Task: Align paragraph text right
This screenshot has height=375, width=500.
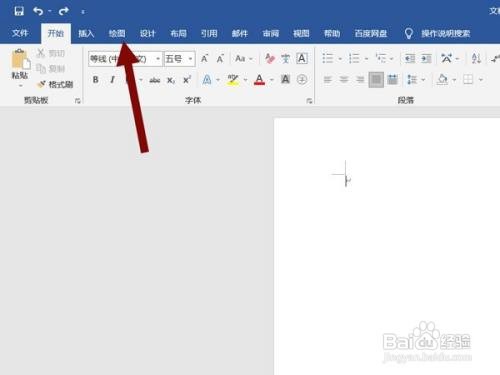Action: (360, 80)
